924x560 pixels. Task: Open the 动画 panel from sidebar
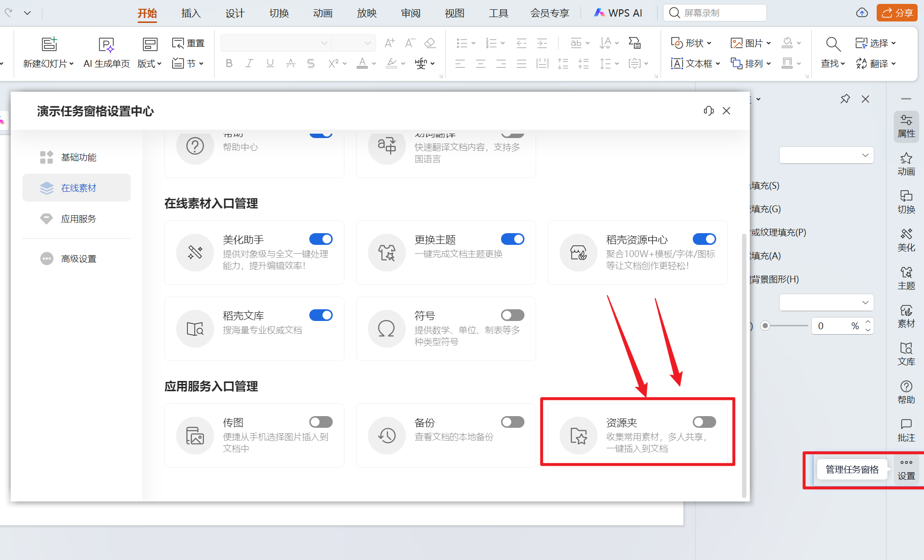pos(906,164)
